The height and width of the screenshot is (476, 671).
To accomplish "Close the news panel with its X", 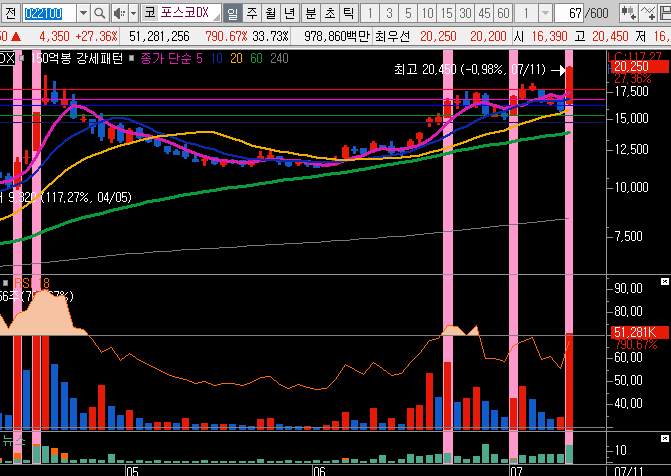I will coord(665,439).
